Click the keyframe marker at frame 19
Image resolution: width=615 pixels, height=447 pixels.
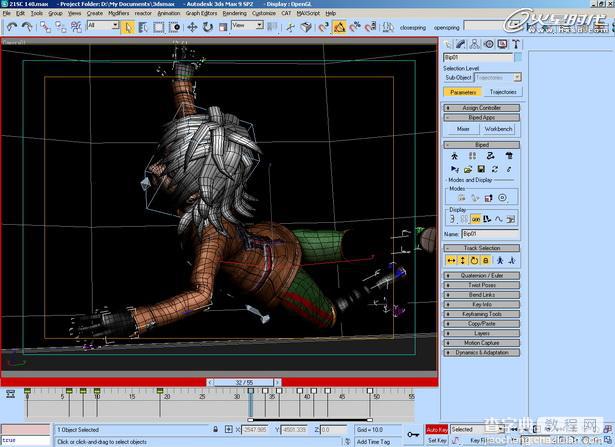[160, 391]
